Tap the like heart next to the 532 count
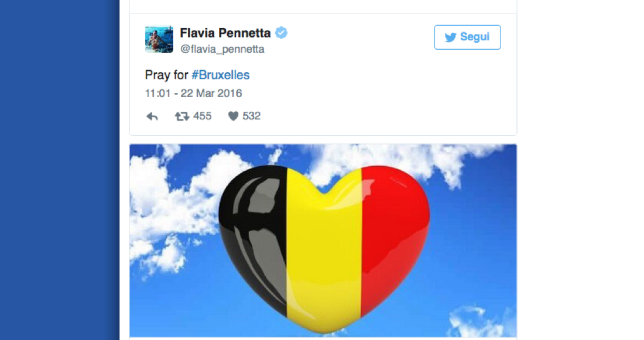644x340 pixels. [233, 116]
